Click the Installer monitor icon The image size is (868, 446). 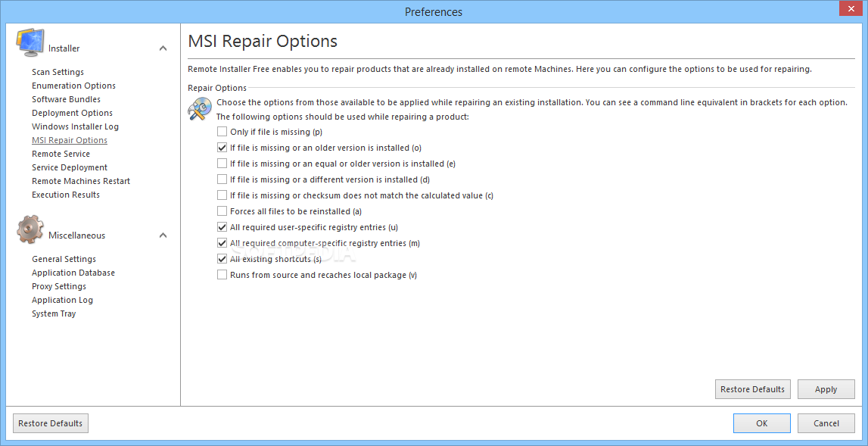(x=30, y=42)
